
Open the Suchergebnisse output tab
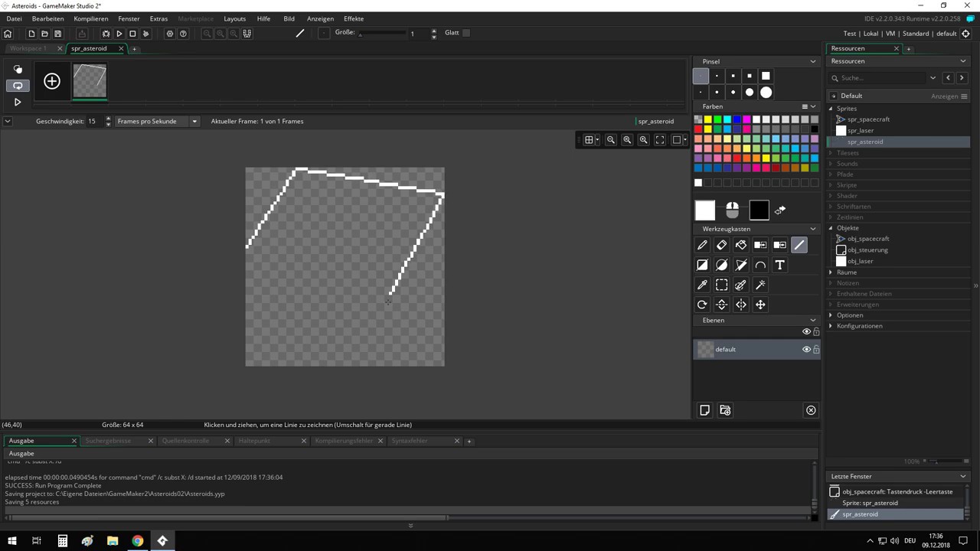pyautogui.click(x=108, y=441)
